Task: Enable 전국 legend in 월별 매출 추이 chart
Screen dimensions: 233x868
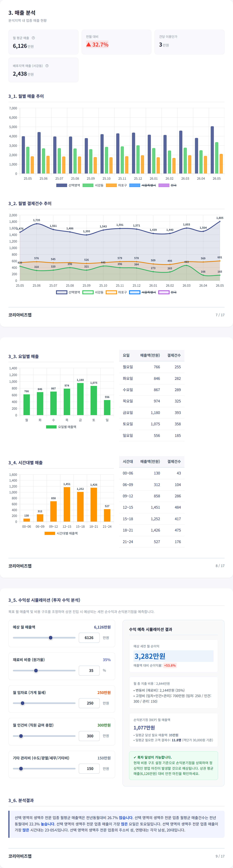Action: point(167,185)
